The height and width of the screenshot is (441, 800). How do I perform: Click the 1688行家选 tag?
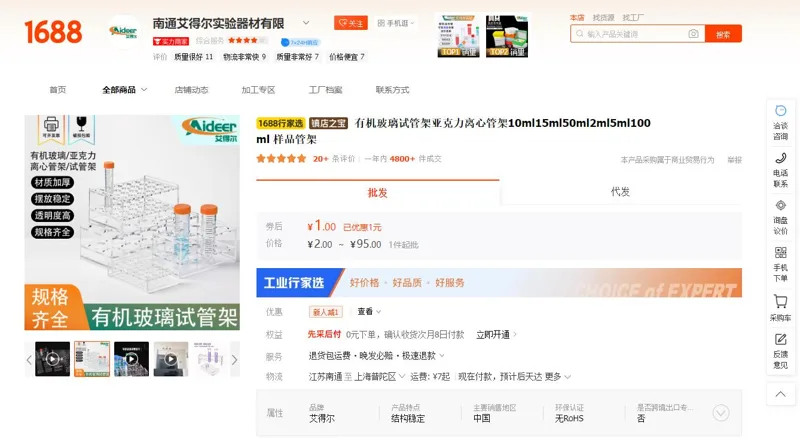(x=281, y=123)
